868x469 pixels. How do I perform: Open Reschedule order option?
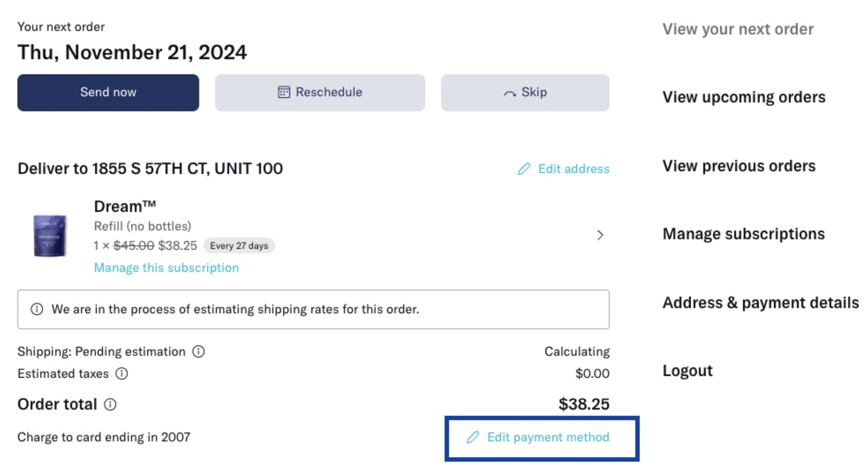tap(320, 92)
